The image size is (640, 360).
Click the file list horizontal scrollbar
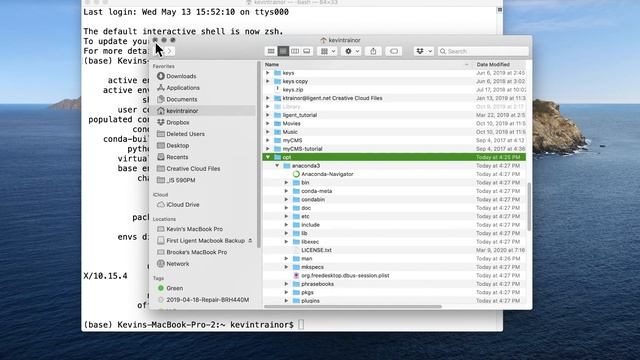[x=353, y=307]
